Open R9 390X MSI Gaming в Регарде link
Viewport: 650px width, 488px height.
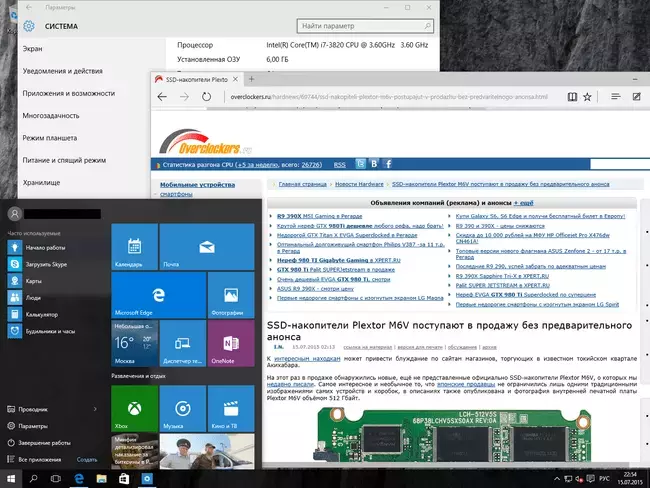tap(320, 216)
